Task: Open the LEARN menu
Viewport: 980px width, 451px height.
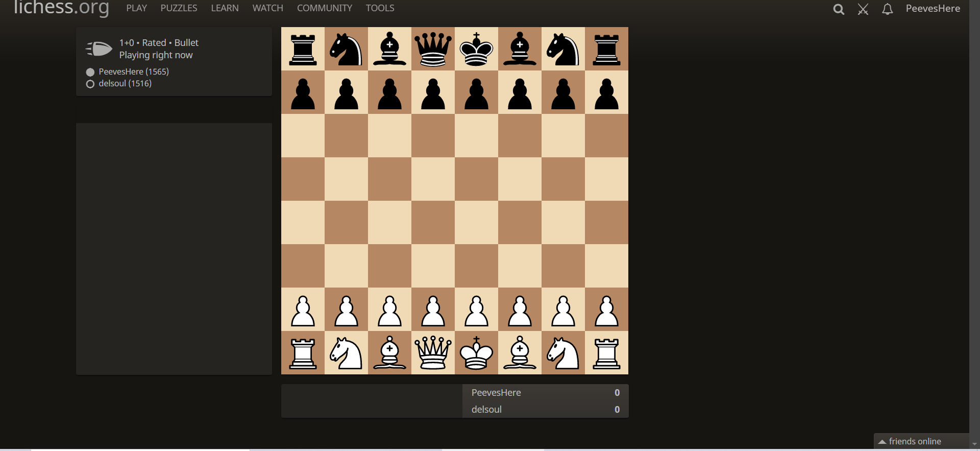Action: (225, 8)
